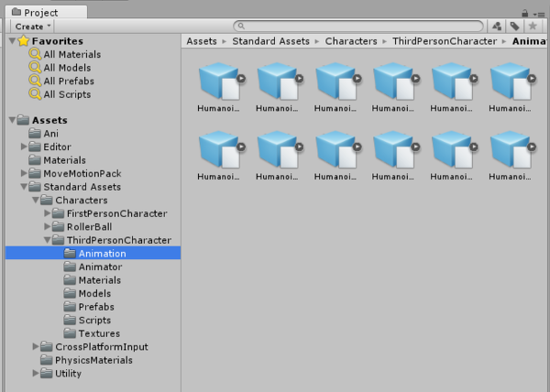Image resolution: width=550 pixels, height=392 pixels.
Task: Select the Assets root label
Action: [49, 120]
